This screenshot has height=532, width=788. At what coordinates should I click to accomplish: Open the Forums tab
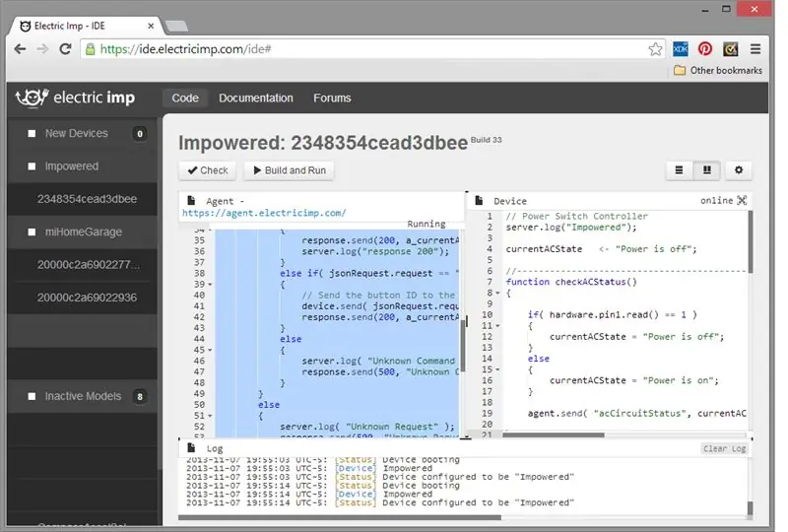pyautogui.click(x=332, y=99)
